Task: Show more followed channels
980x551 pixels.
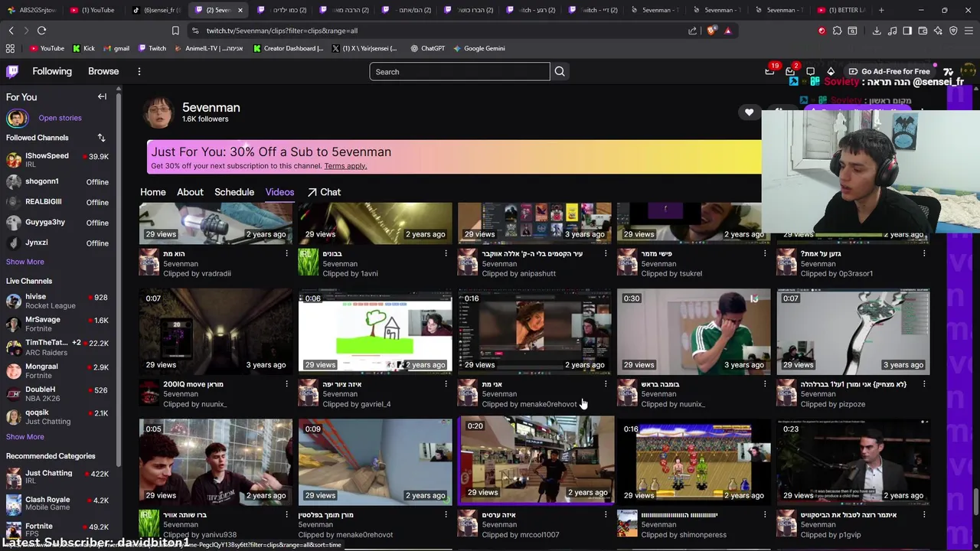Action: pos(24,262)
